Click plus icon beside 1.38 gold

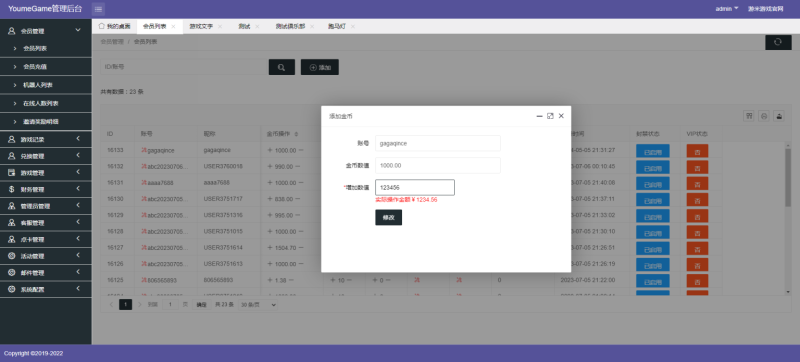click(x=270, y=280)
